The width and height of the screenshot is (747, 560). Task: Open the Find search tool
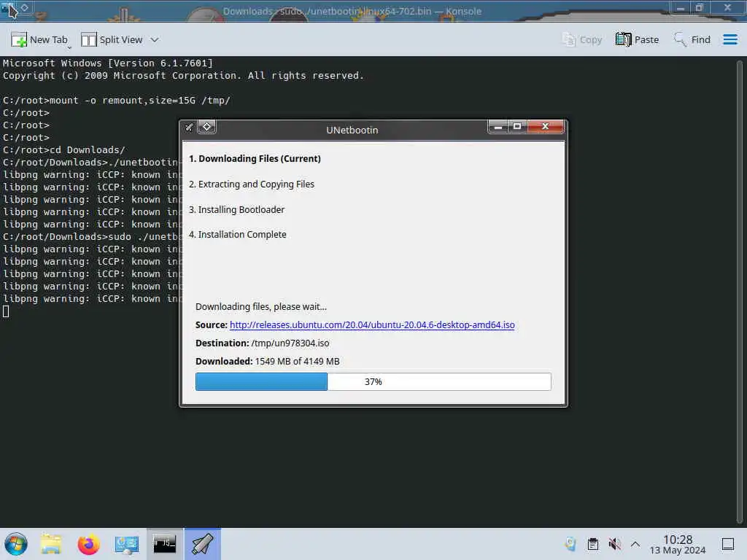click(x=692, y=39)
